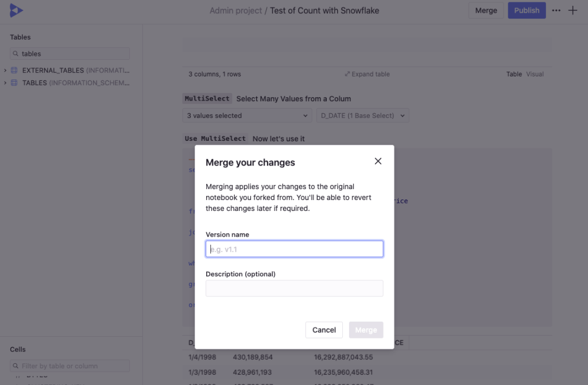Switch to the Visual view tab
This screenshot has height=385, width=588.
point(535,74)
